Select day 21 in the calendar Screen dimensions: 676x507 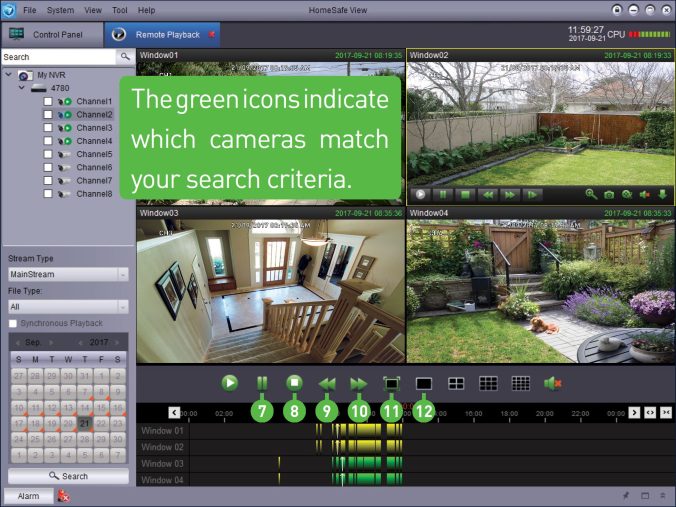point(85,423)
